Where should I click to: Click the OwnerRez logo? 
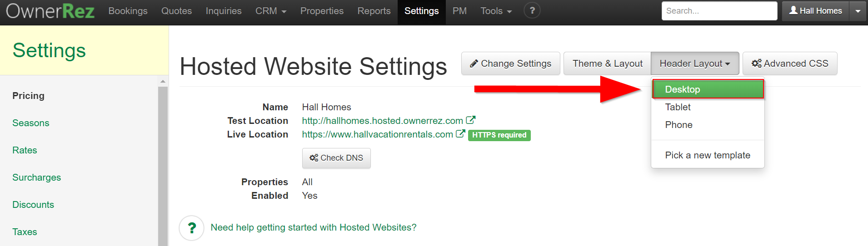click(x=50, y=11)
